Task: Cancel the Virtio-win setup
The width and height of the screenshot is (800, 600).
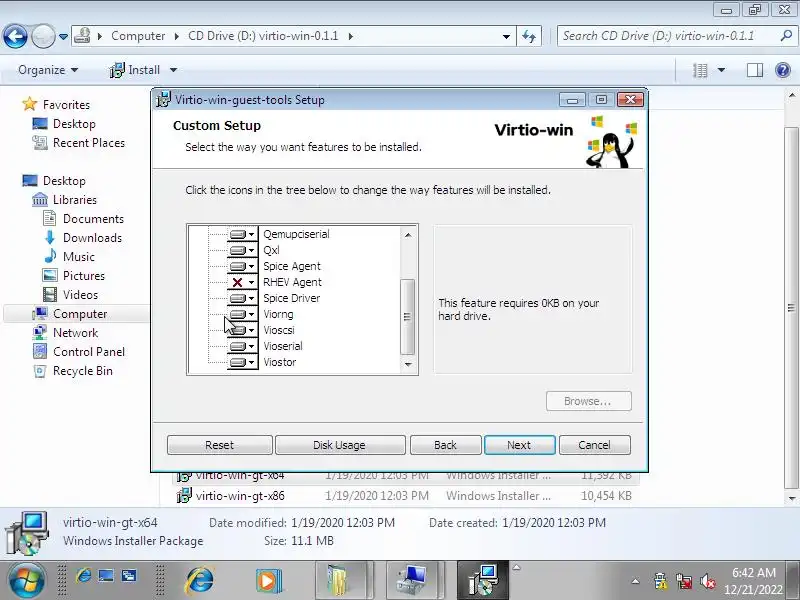Action: [x=594, y=445]
